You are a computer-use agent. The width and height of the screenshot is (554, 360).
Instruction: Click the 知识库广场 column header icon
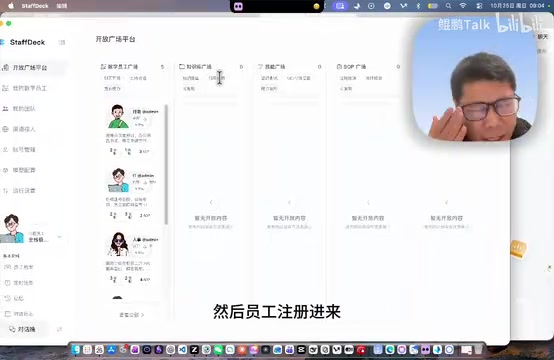pos(182,66)
